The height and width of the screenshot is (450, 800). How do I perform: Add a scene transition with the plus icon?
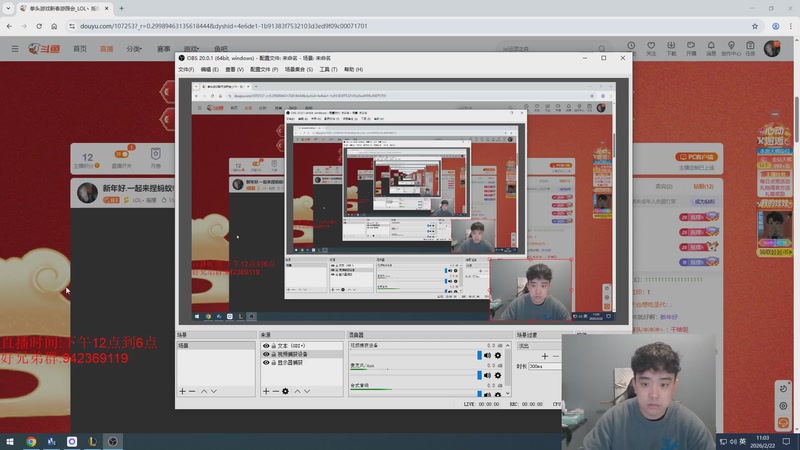pyautogui.click(x=545, y=356)
